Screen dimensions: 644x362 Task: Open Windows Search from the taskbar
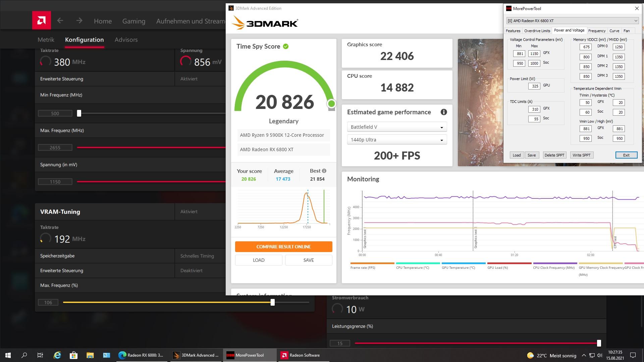coord(24,355)
